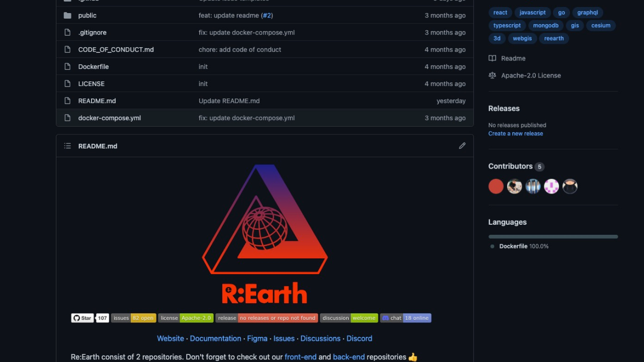Select the cesium topic tag
Screen dimensions: 644x362
601,26
